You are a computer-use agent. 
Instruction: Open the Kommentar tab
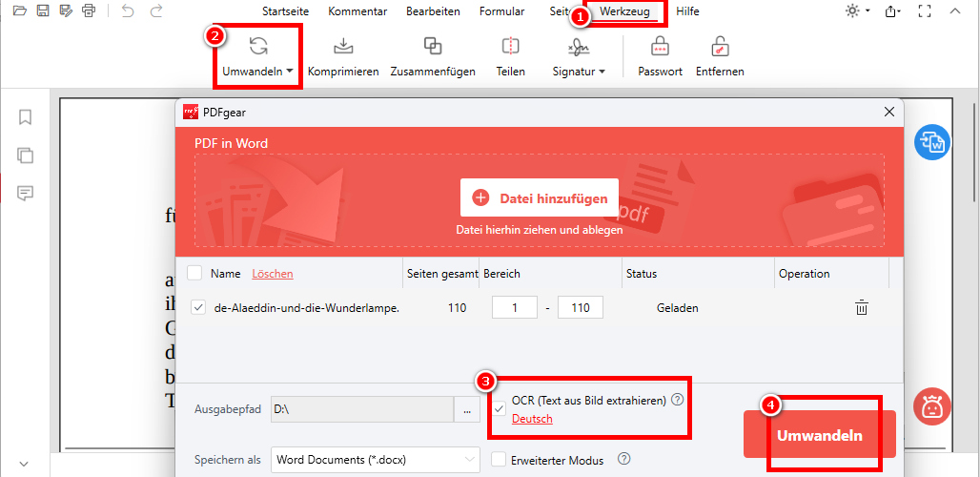[357, 11]
